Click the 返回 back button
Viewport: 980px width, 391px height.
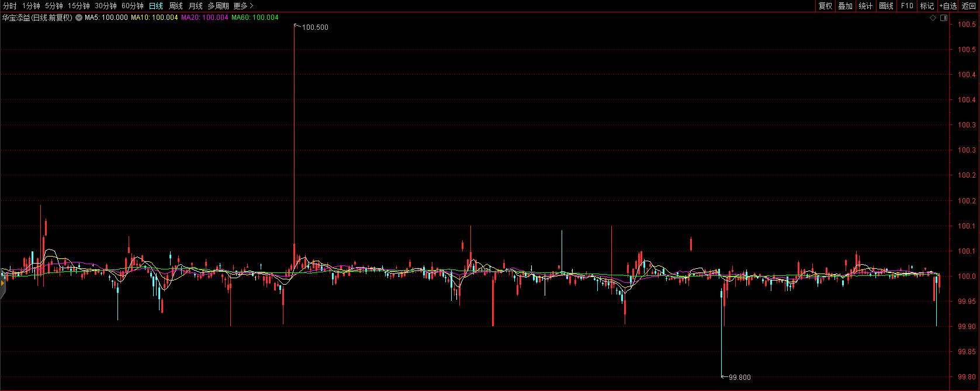pos(969,6)
